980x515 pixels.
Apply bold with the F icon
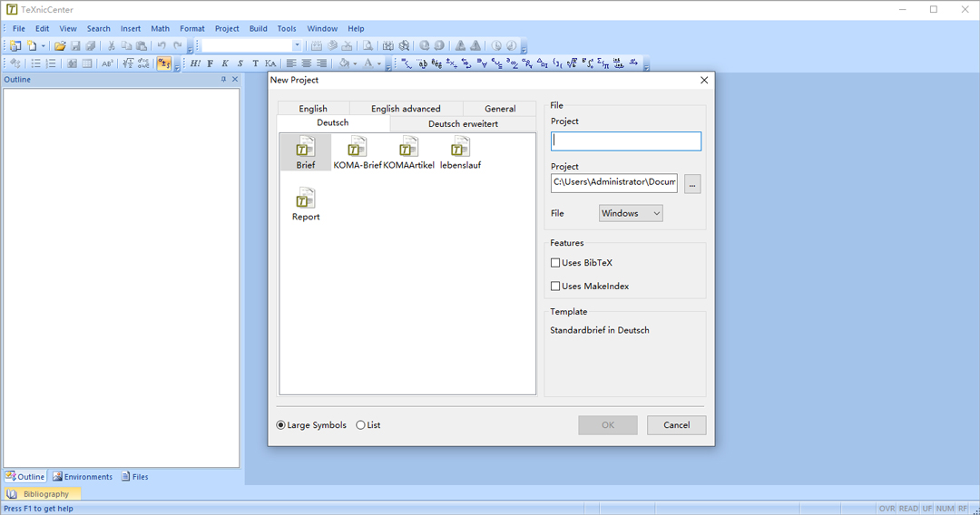point(210,63)
